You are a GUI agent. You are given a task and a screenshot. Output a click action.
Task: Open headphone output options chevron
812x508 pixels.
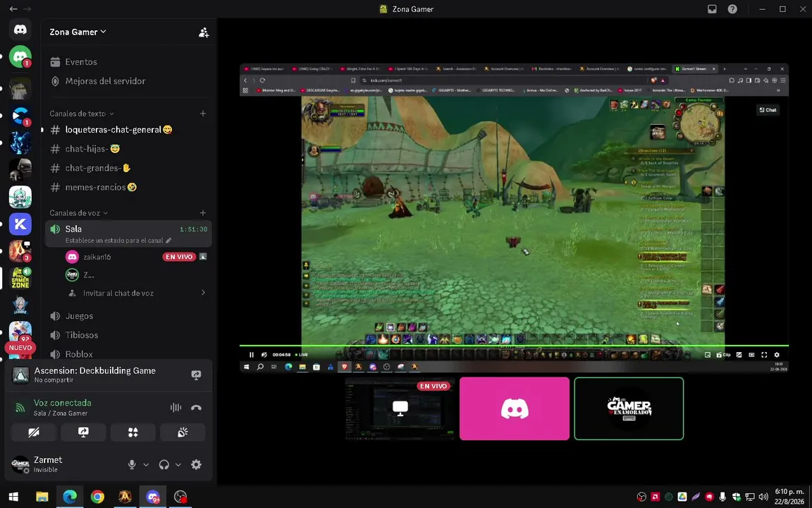pos(178,464)
